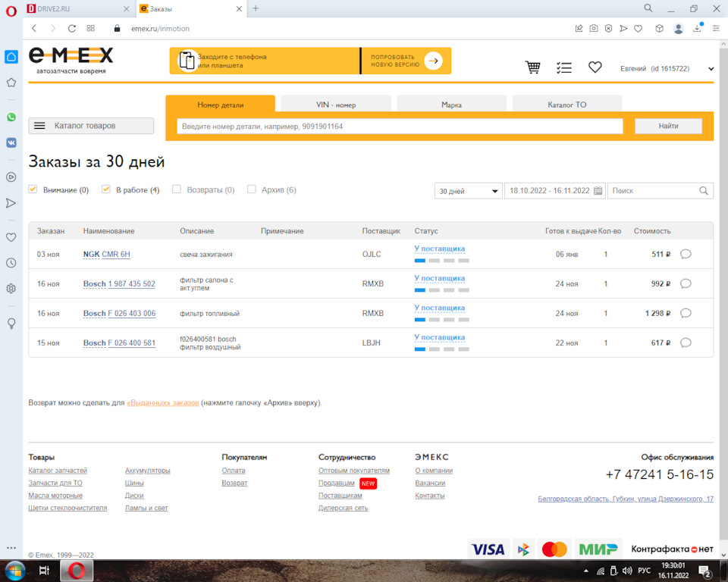Click the emex.ru/inmotion address bar
This screenshot has width=728, height=582.
[160, 28]
